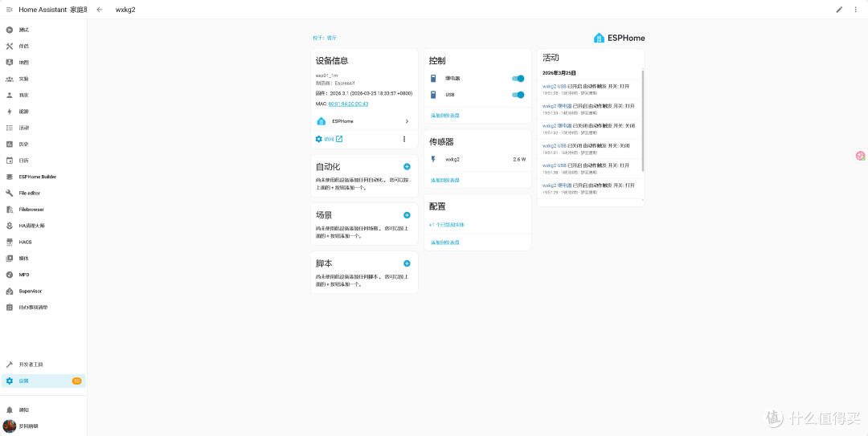Image resolution: width=868 pixels, height=436 pixels.
Task: Open the 能源 energy panel with lightning icon
Action: pos(43,112)
